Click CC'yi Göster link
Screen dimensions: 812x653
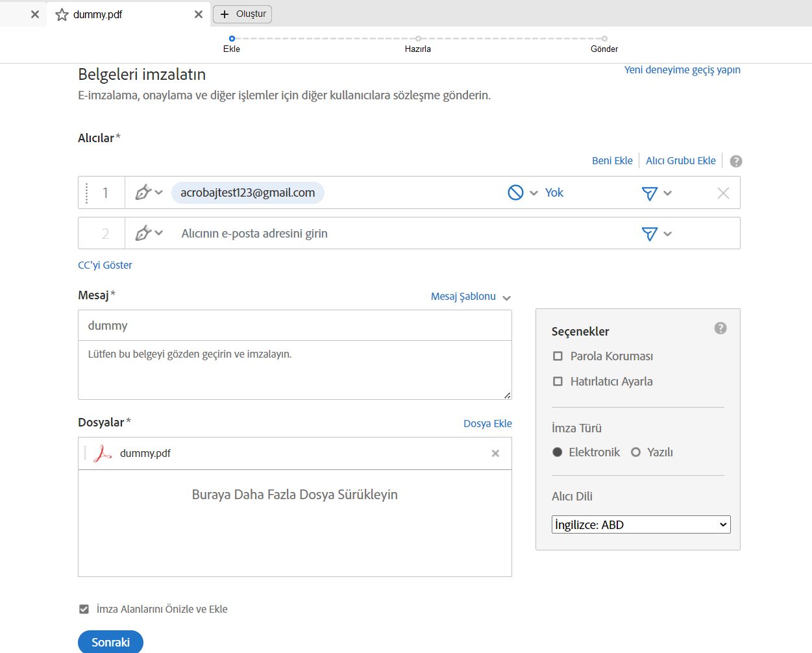(x=105, y=265)
